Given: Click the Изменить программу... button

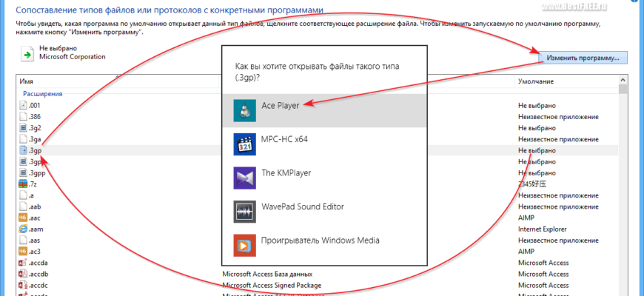Looking at the screenshot, I should [583, 58].
